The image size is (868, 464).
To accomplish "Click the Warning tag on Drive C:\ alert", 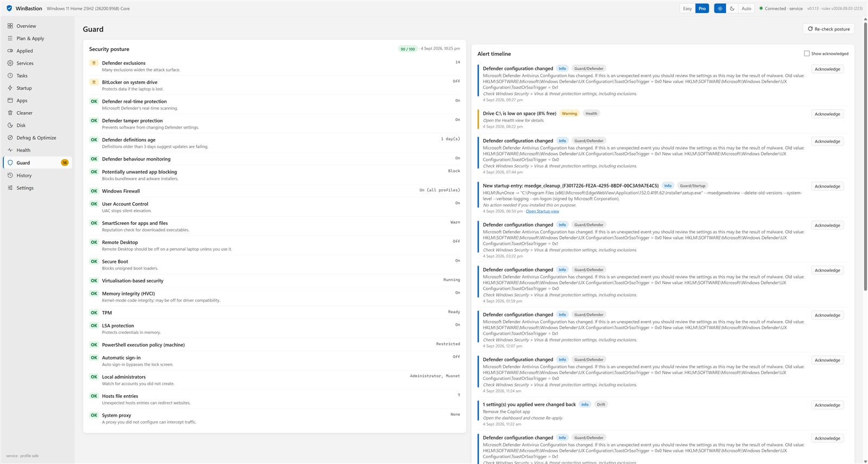I will (569, 114).
